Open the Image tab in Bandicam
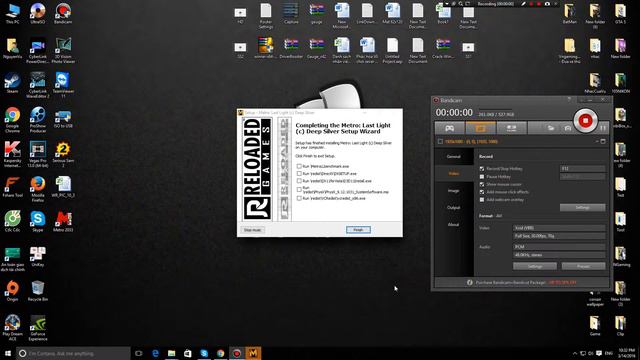Image resolution: width=640 pixels, height=360 pixels. (453, 191)
